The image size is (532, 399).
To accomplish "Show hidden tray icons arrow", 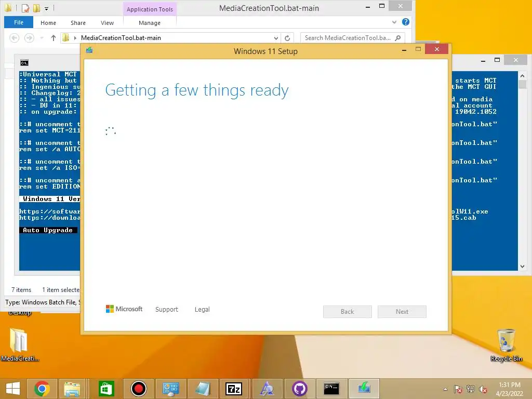I will click(445, 389).
